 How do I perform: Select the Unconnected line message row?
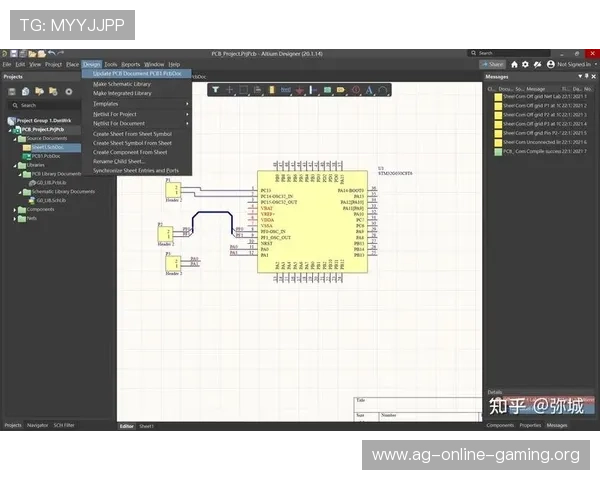(x=541, y=142)
